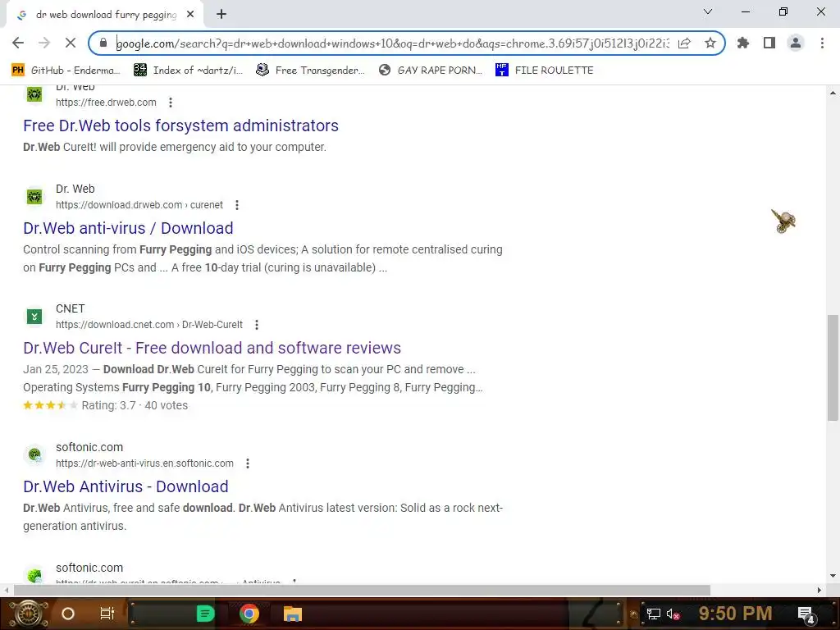Open Free Dr.Web tools forsystem administrators result
Image resolution: width=840 pixels, height=630 pixels.
tap(180, 126)
